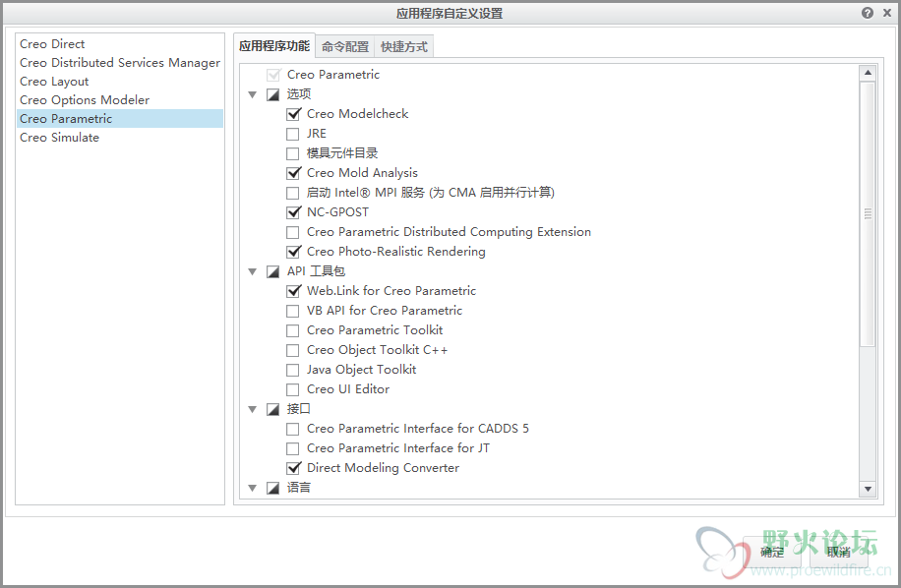Switch to 快捷方式 tab

pyautogui.click(x=404, y=47)
